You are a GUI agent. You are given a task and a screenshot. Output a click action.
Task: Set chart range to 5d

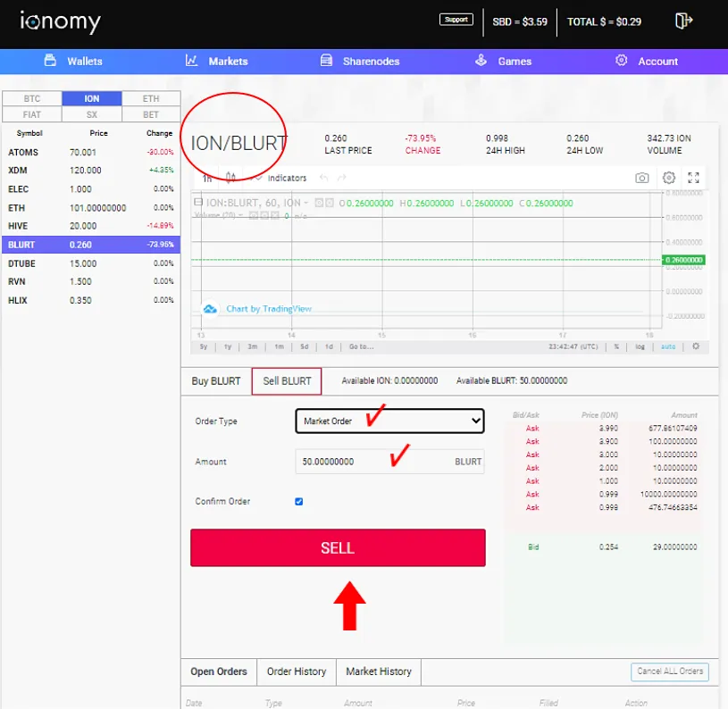304,346
